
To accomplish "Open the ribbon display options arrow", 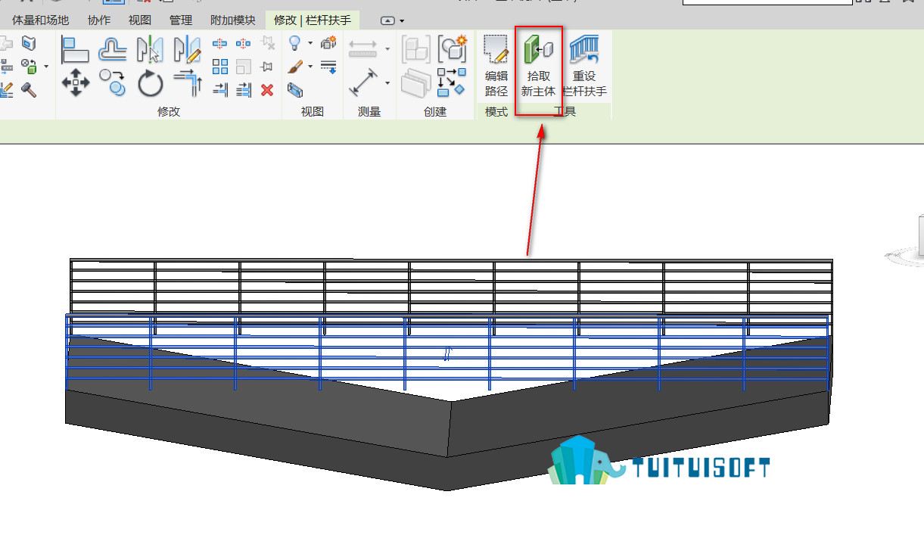I will (402, 20).
